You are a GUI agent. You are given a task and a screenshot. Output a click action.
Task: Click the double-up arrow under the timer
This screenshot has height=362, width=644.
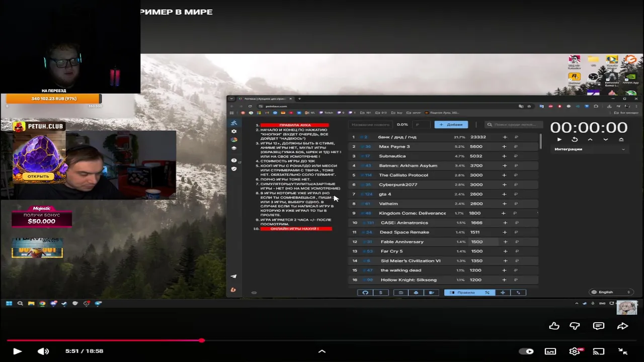click(621, 139)
